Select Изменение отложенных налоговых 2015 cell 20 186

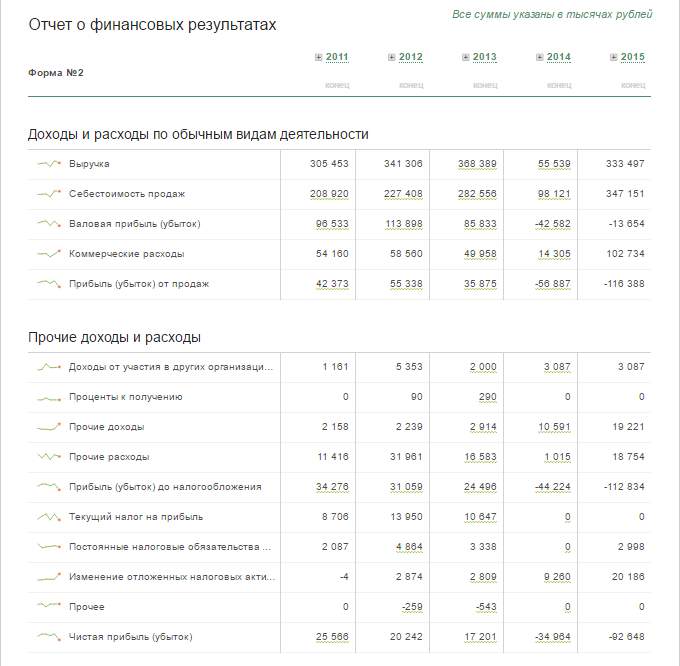coord(628,577)
